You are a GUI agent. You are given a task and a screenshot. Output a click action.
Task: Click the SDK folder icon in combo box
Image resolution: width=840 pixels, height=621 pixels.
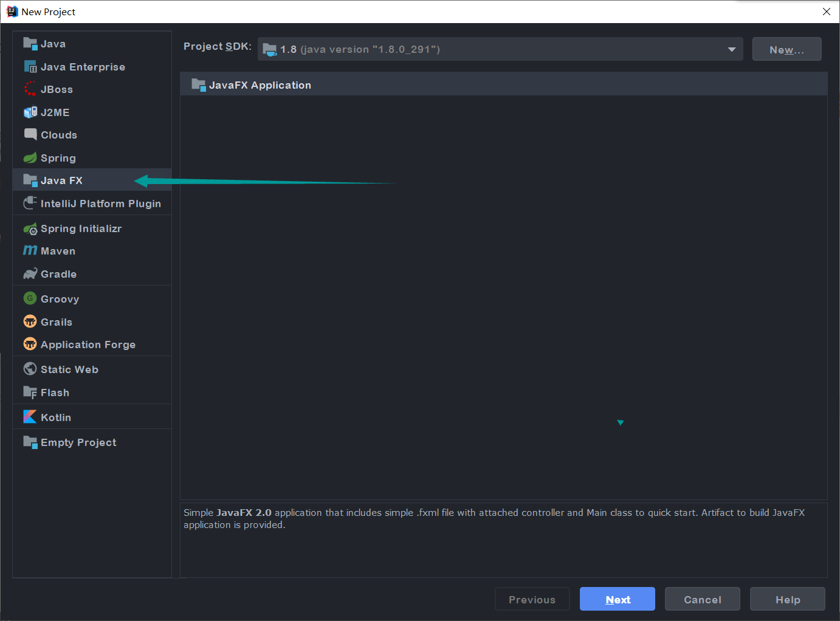click(x=270, y=49)
